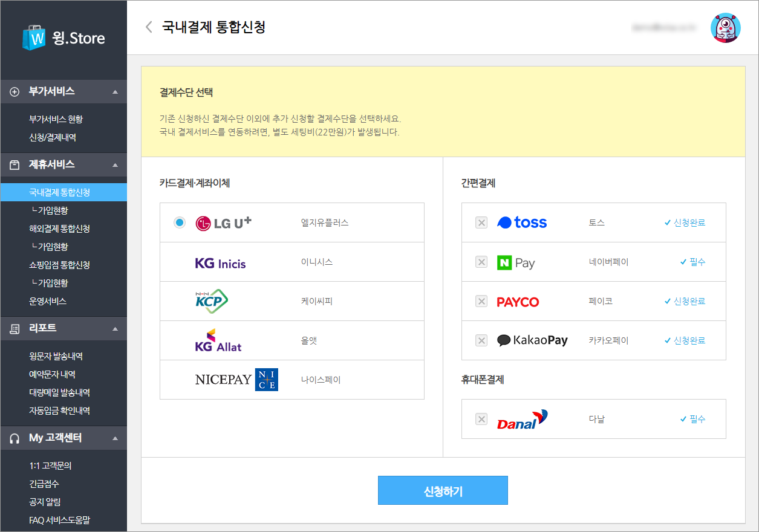Click the Danal logo
The height and width of the screenshot is (532, 759).
[x=522, y=419]
